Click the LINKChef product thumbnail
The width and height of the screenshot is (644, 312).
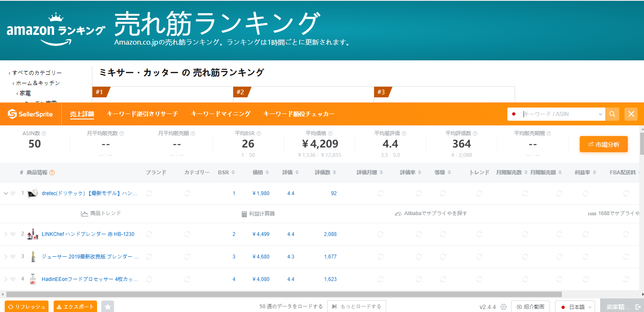[33, 234]
